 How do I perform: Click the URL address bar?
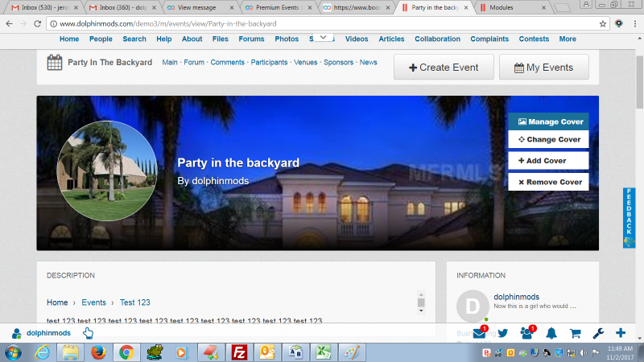coord(327,24)
